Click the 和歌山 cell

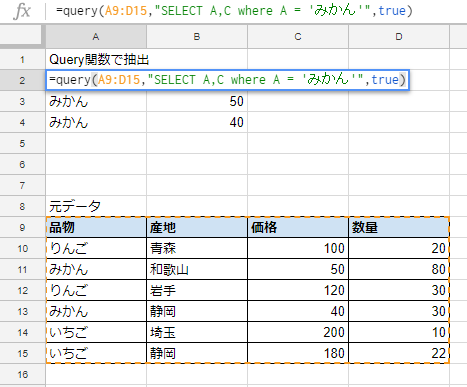tap(197, 269)
